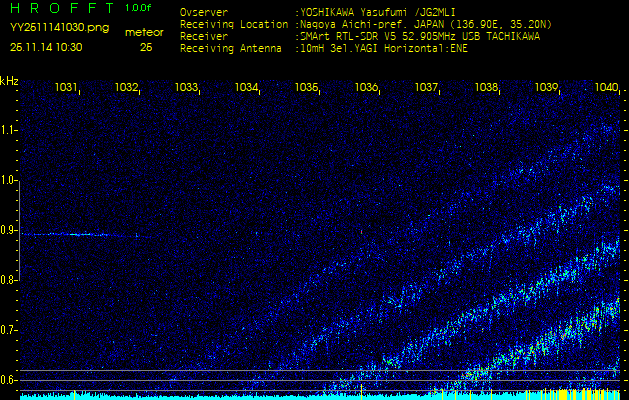Click the 1.1 kHz axis label
Viewport: 629px width, 400px height.
[x=8, y=130]
